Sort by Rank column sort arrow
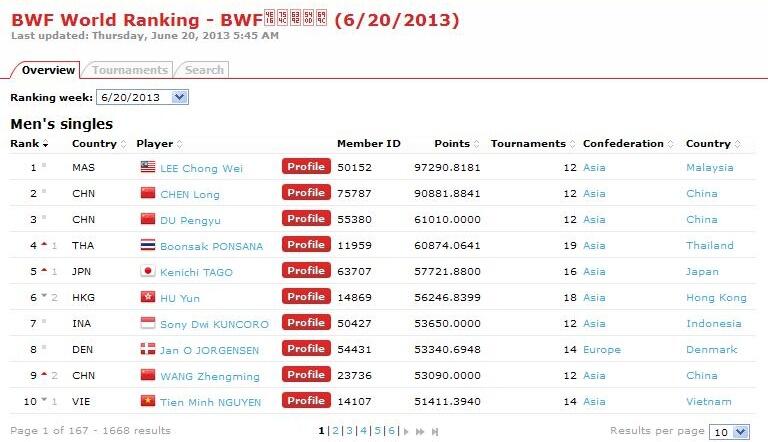 46,144
